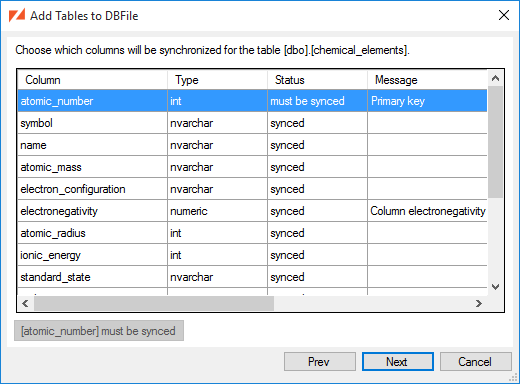Select the electronegativity row
Screen dimensions: 520x384
click(252, 211)
